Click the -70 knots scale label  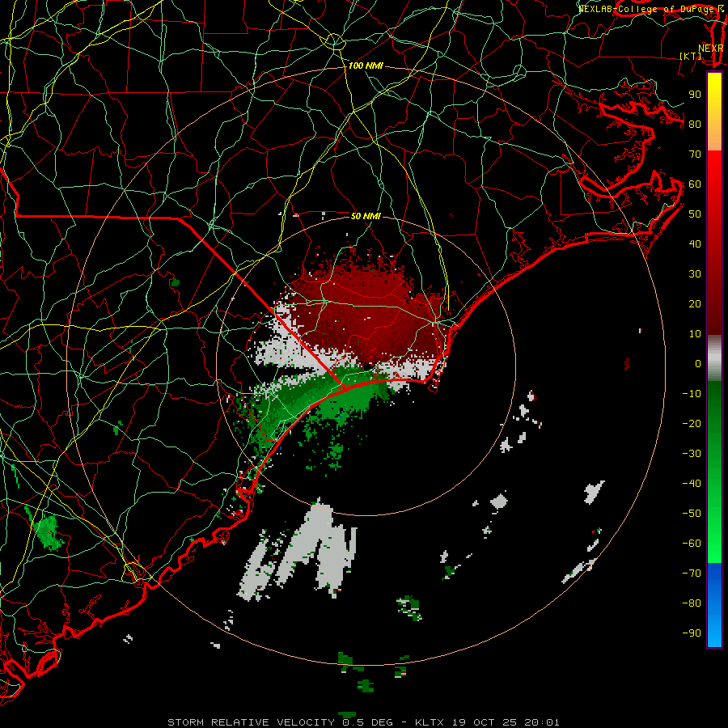click(692, 574)
